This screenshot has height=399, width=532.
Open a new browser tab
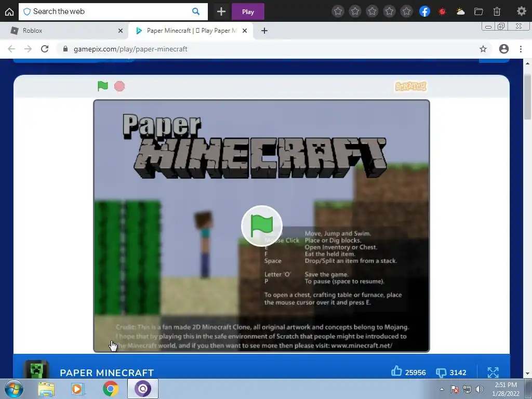[264, 31]
